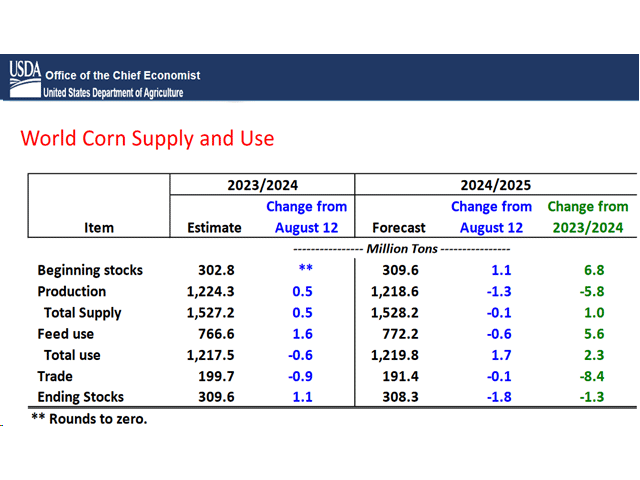
Task: Click the 2023/2024 column group header
Action: [x=260, y=185]
